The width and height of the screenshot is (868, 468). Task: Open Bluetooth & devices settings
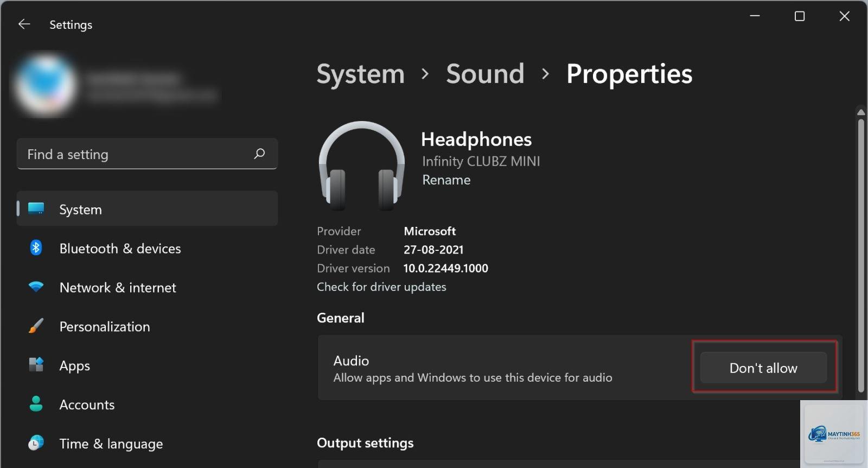(x=147, y=248)
